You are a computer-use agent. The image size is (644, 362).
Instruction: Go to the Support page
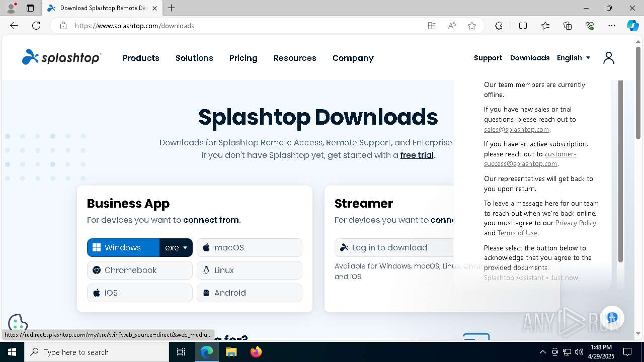[488, 58]
